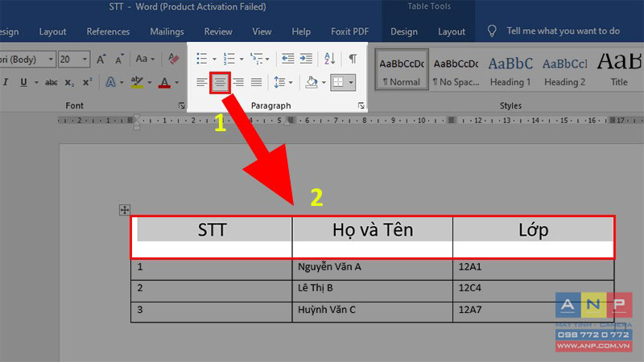Screen dimensions: 644x362
Task: Click the Numbering list icon
Action: tap(229, 59)
